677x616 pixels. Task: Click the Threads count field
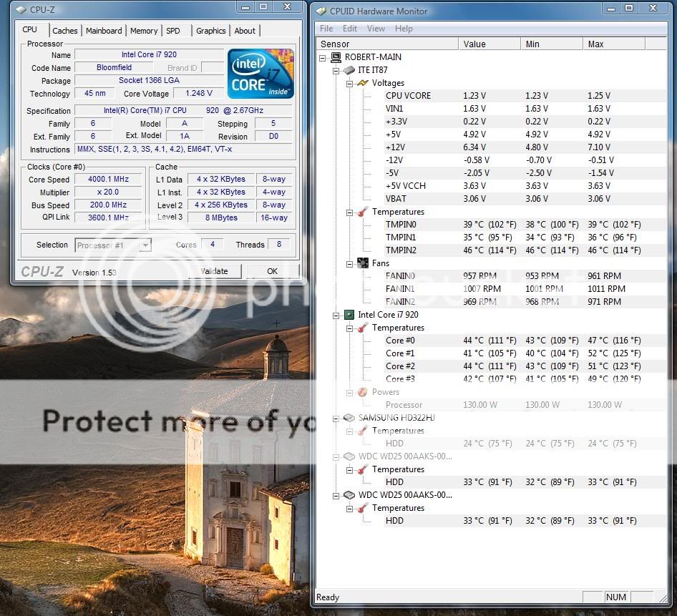pos(279,245)
